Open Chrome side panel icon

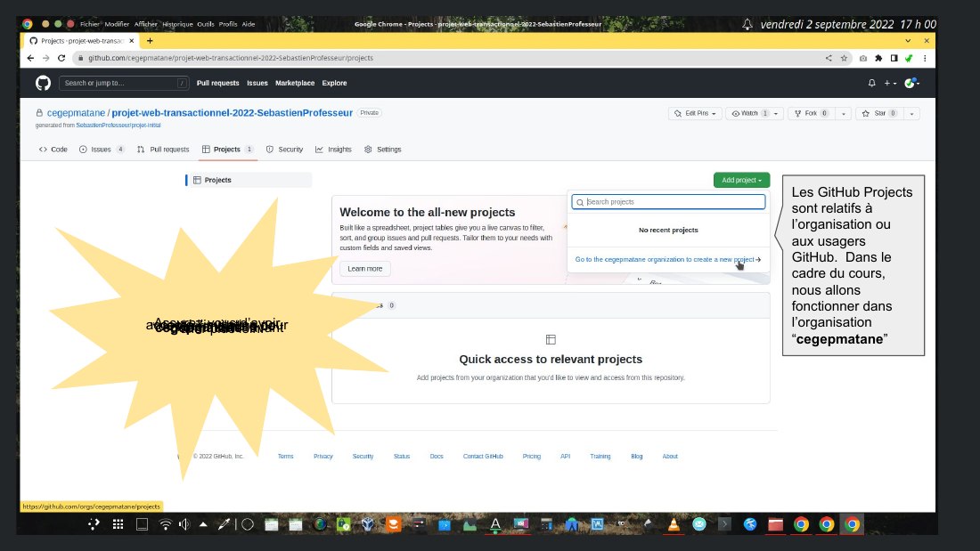tap(894, 58)
